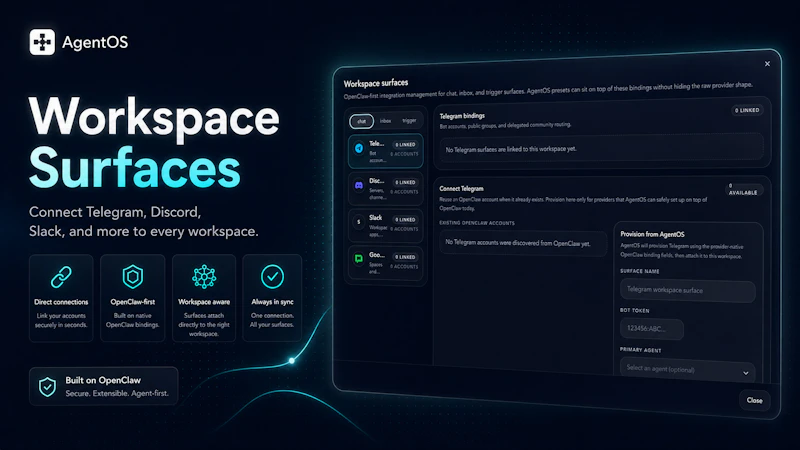Click the Primary agent dropdown chevron
This screenshot has height=450, width=800.
point(745,373)
